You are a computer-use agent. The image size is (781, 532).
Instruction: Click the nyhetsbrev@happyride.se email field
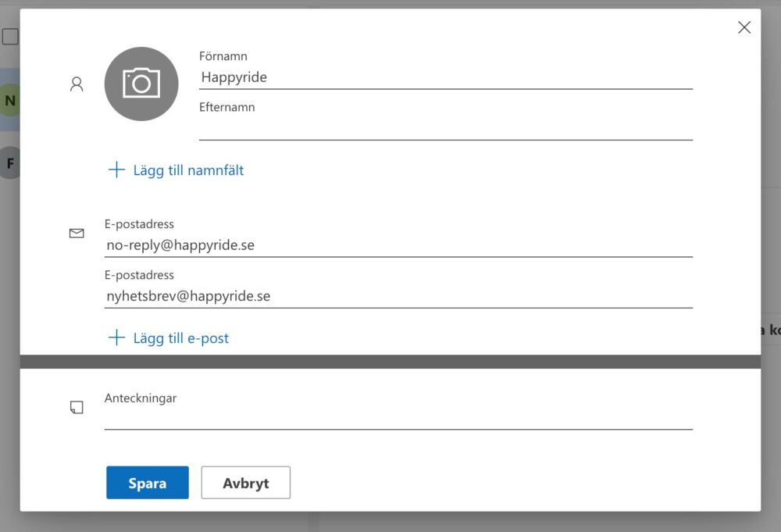(x=398, y=296)
